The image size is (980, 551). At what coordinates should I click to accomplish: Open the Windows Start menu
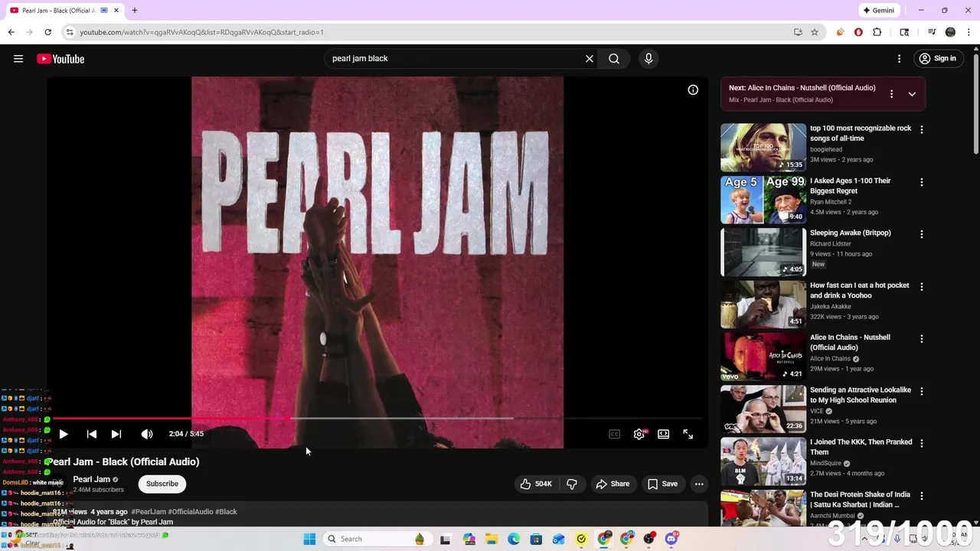tap(309, 539)
